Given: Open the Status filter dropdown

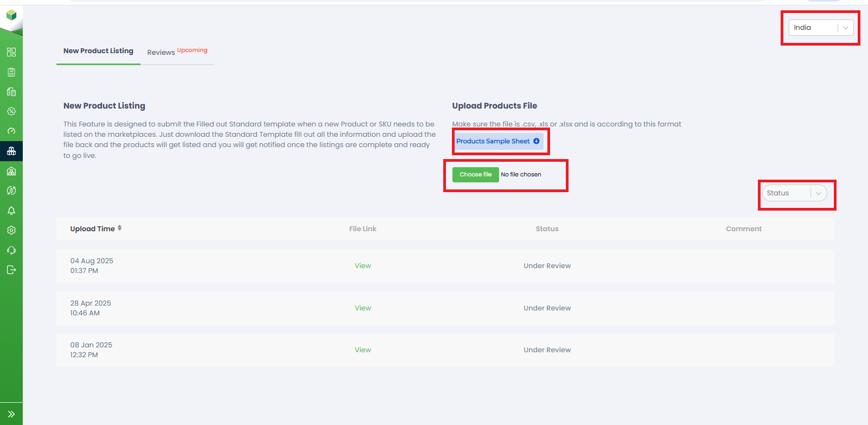Looking at the screenshot, I should [794, 193].
